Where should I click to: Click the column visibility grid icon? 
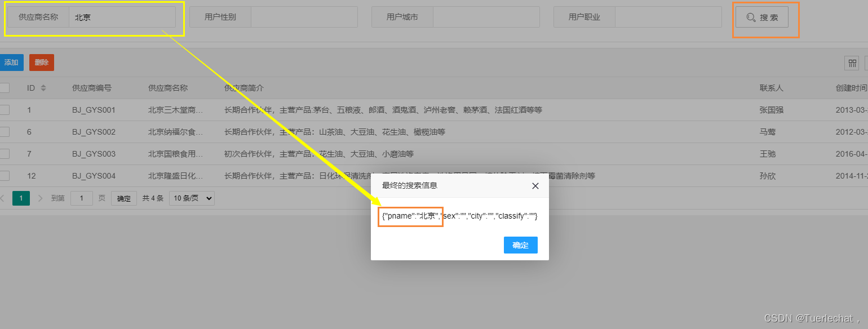click(851, 63)
